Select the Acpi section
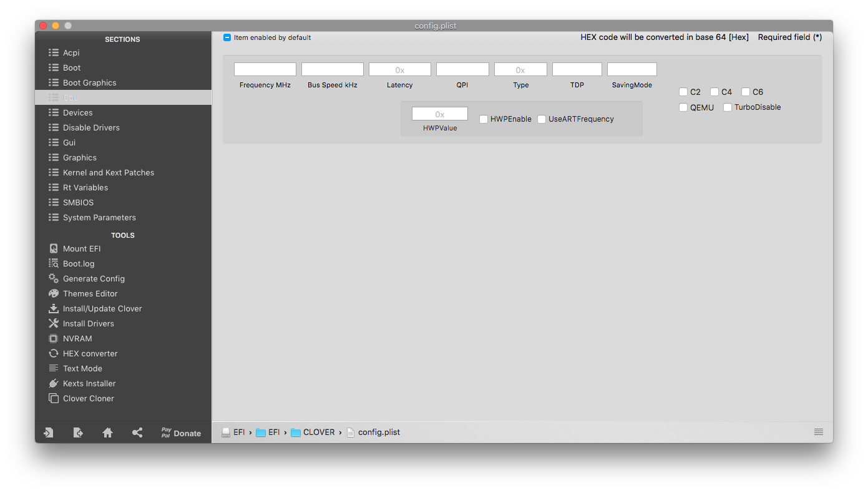 click(x=123, y=52)
